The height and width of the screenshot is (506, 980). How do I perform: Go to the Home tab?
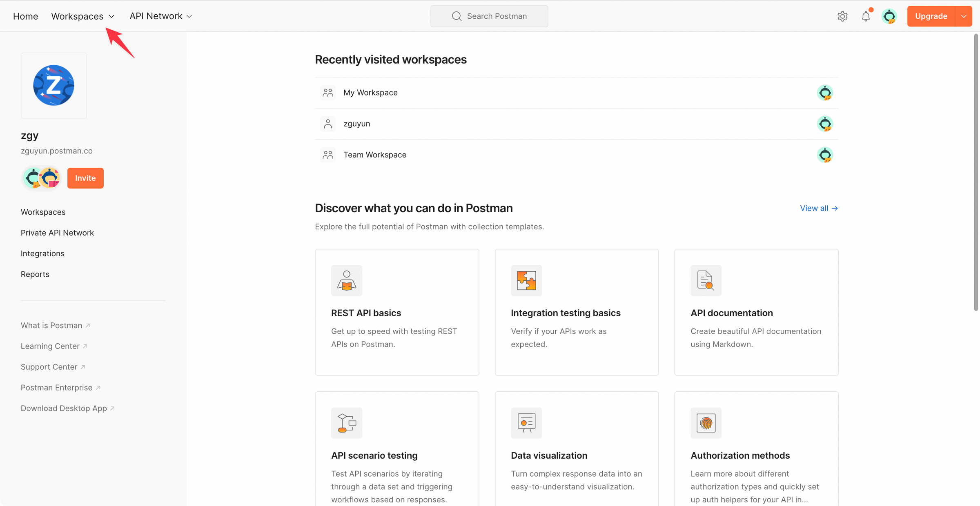pos(25,16)
